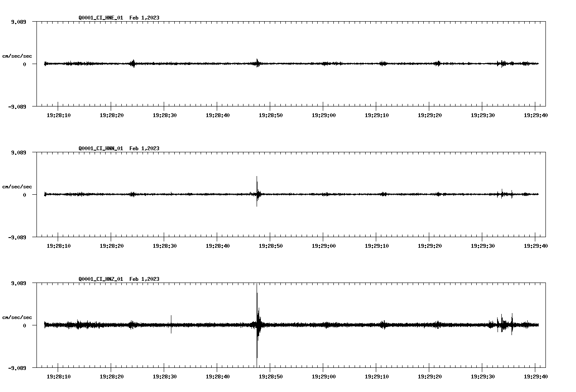Image resolution: width=576 pixels, height=392 pixels.
Task: Click the cm/sec/sec unit label on HNE plot
Action: click(17, 56)
